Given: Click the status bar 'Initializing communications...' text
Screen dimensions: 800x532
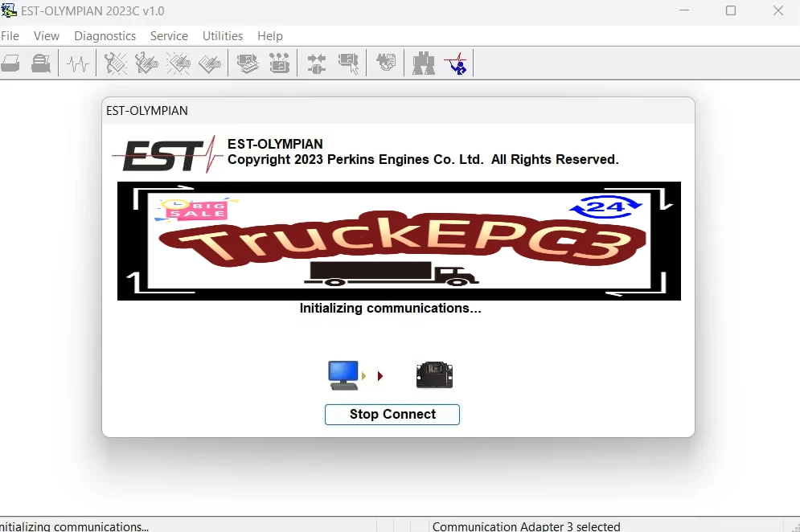Looking at the screenshot, I should (x=75, y=526).
